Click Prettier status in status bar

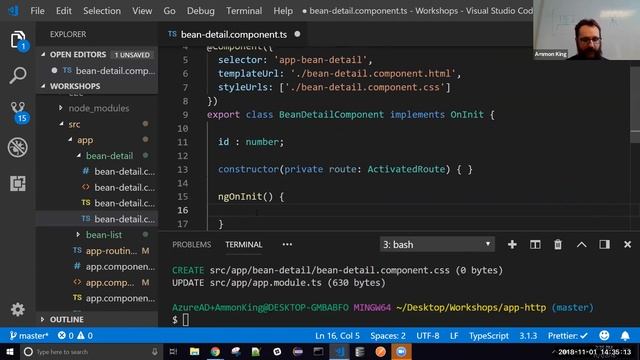coord(568,336)
